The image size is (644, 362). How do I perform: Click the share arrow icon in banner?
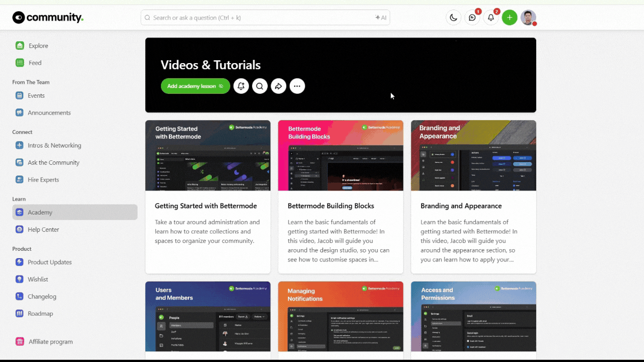click(278, 86)
